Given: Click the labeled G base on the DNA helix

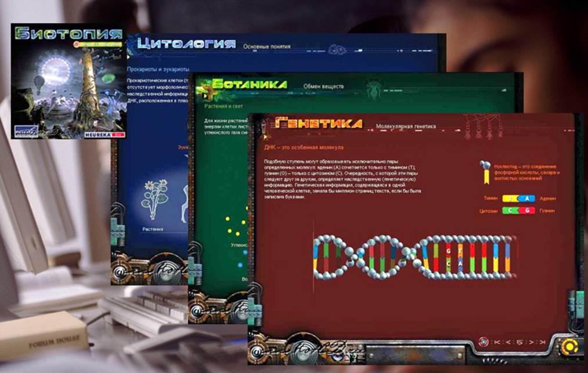Looking at the screenshot, I should tap(448, 252).
